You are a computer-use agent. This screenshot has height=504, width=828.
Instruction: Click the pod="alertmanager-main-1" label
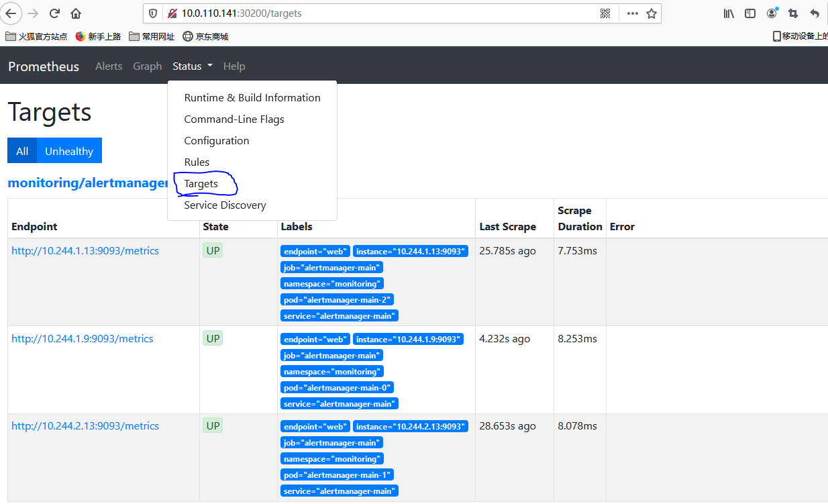[337, 475]
